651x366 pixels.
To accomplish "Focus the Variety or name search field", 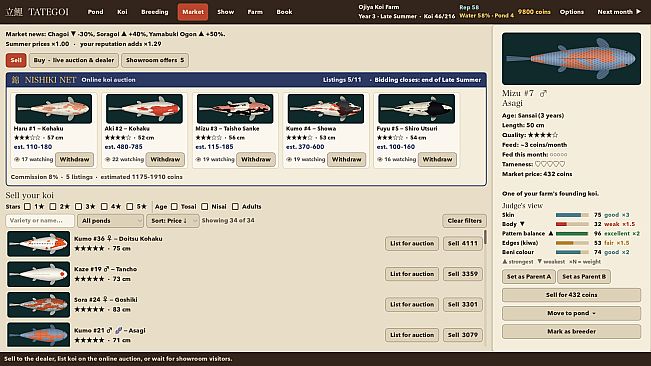I will (40, 221).
